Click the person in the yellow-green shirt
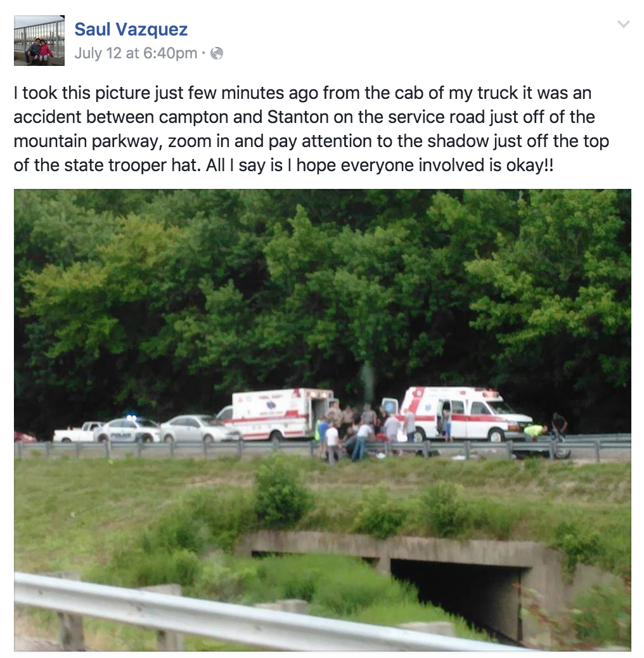Viewport: 644px width, 658px height. (536, 432)
